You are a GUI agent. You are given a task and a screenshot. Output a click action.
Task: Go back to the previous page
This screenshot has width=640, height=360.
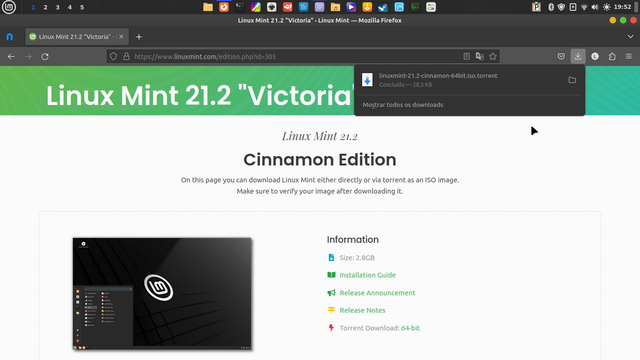coord(11,56)
